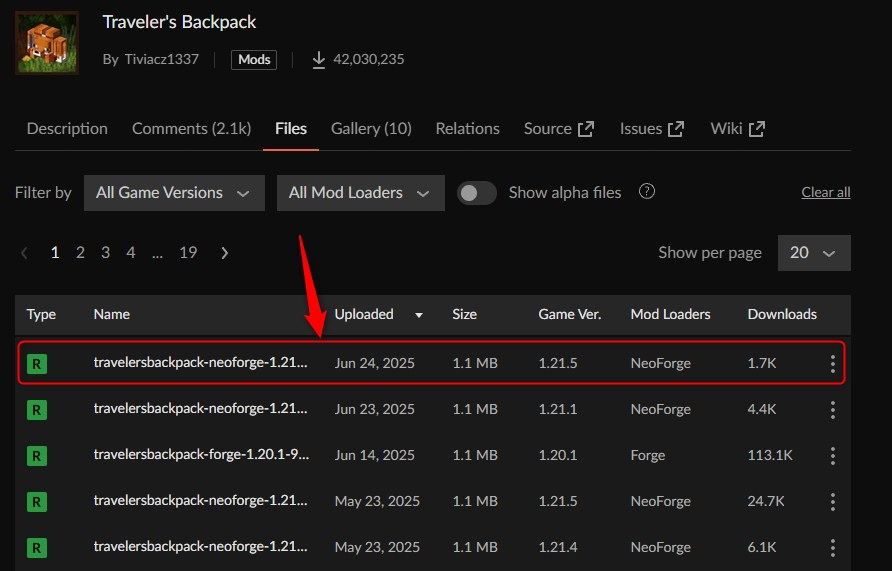Go to the Relations tab
The image size is (892, 571).
point(468,129)
